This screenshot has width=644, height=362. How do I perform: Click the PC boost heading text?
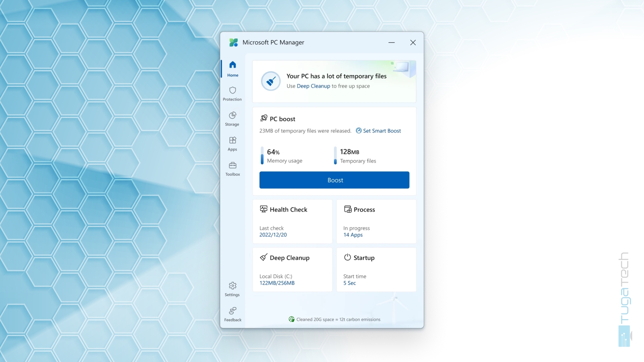click(x=282, y=119)
